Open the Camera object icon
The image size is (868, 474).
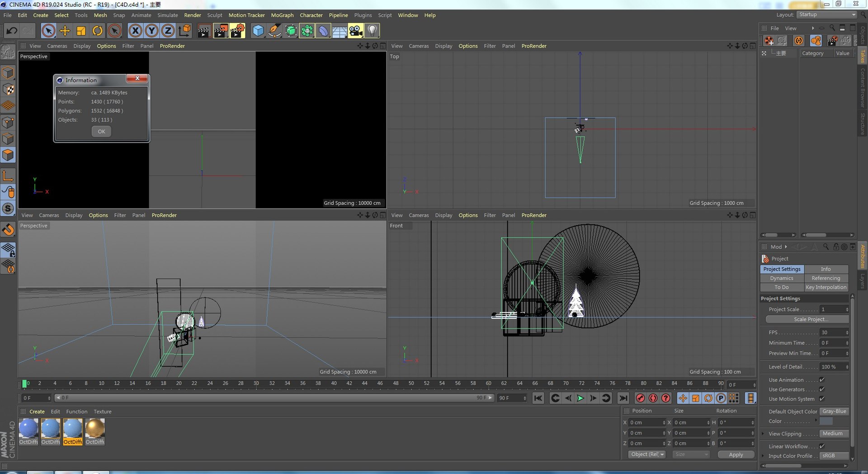coord(355,31)
